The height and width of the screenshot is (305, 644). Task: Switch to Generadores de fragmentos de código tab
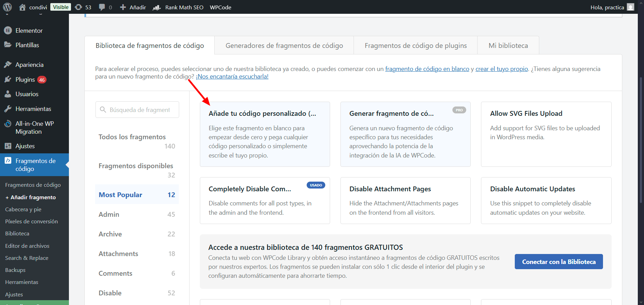point(284,45)
